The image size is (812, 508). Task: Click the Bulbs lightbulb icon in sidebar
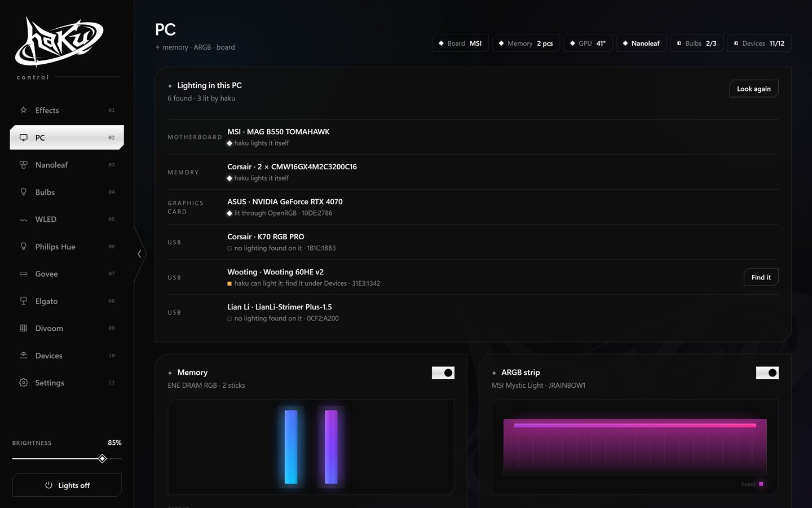23,192
